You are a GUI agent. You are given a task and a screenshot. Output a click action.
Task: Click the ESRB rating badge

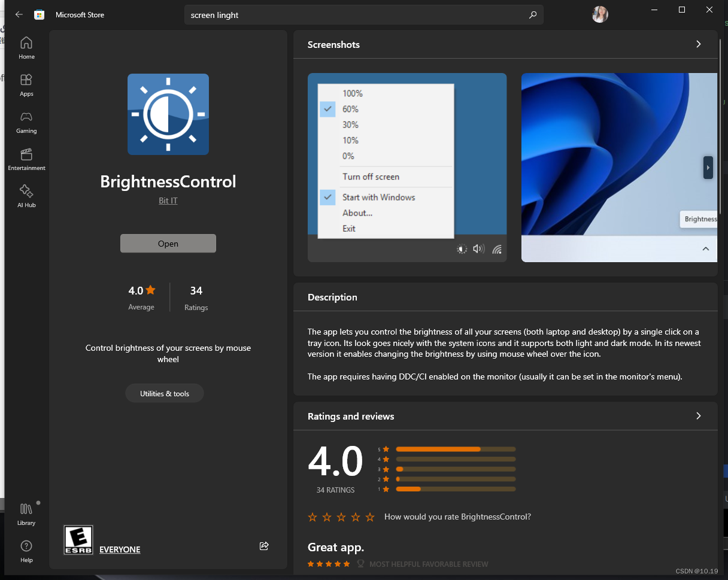pos(78,540)
